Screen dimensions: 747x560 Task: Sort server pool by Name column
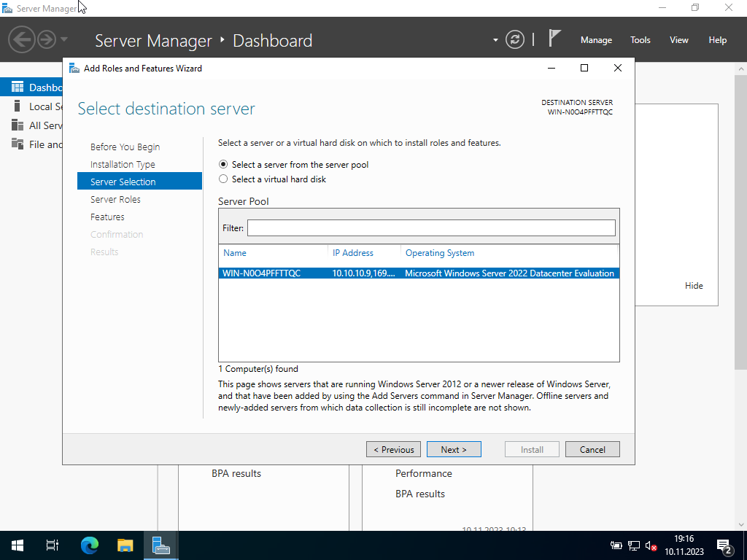[x=235, y=253]
